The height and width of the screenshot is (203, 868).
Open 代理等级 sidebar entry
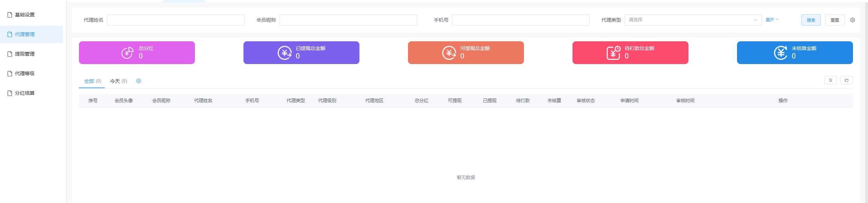pos(31,73)
